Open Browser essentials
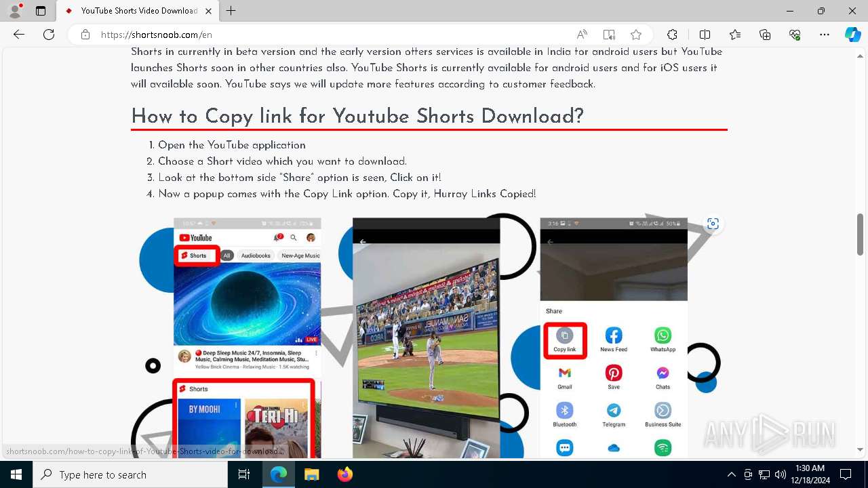Image resolution: width=868 pixels, height=488 pixels. [795, 35]
